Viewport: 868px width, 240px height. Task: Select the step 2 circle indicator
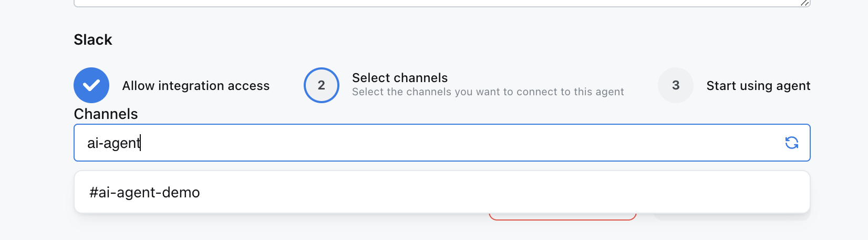[322, 85]
